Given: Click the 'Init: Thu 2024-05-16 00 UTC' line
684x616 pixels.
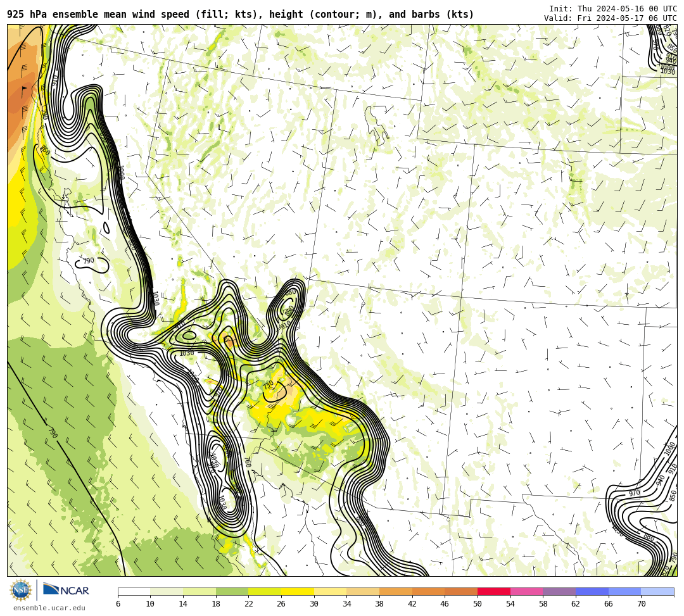Looking at the screenshot, I should pos(613,9).
